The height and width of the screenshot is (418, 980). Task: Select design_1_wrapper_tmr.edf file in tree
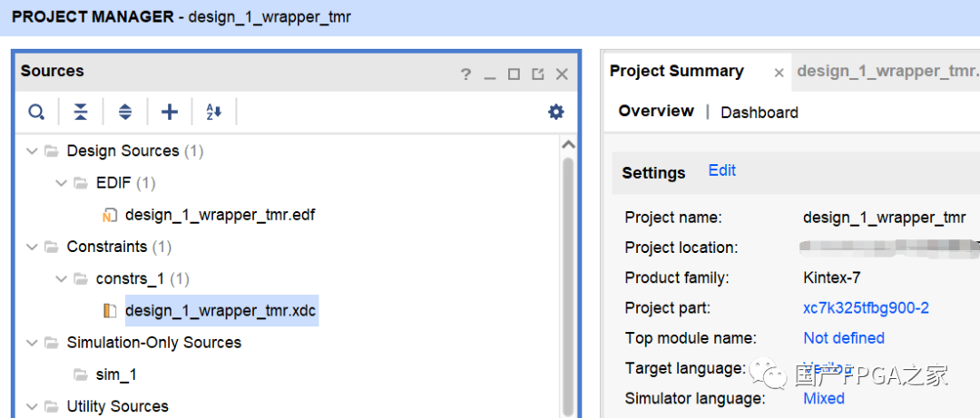tap(220, 215)
